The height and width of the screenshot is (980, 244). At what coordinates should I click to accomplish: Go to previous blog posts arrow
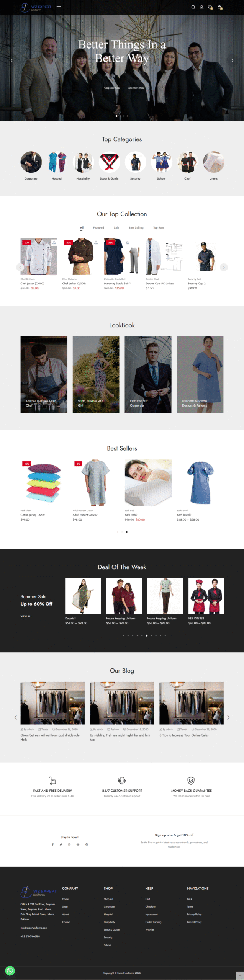click(16, 717)
